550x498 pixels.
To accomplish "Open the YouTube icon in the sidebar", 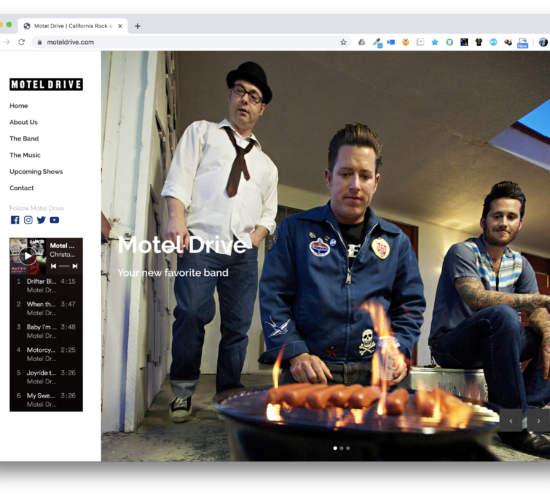I will 54,220.
